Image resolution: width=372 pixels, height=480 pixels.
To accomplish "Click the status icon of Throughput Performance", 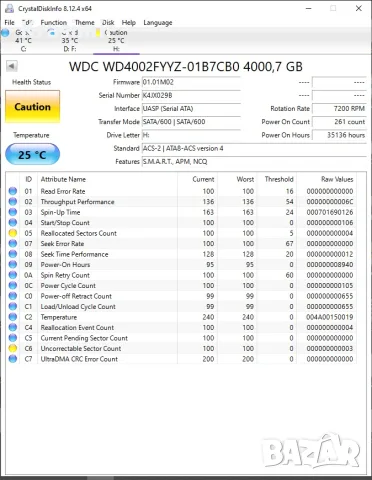I will [13, 202].
